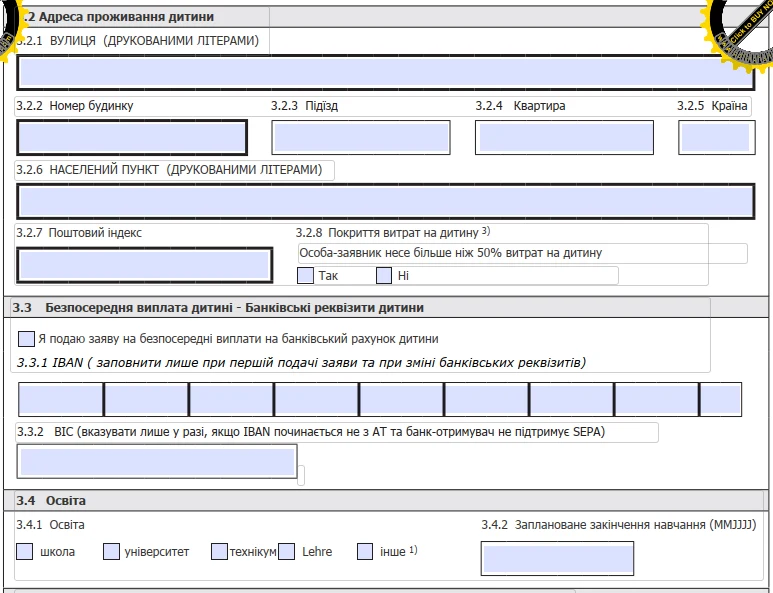The image size is (773, 593).
Task: Click the НАСЕЛЕНИЙ ПУНКТ input field
Action: (386, 201)
